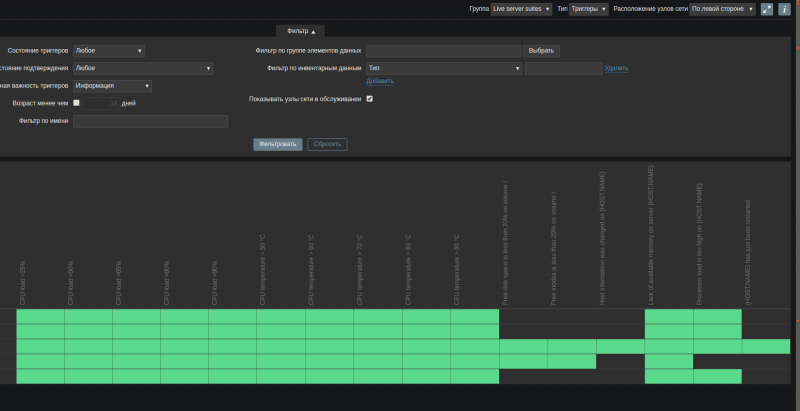The image size is (800, 411).
Task: Collapse the 'Фильтр' tab
Action: [300, 32]
